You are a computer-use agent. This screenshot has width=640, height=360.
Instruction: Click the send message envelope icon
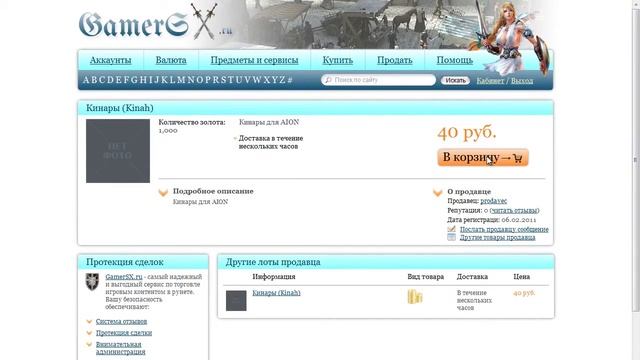[x=451, y=229]
